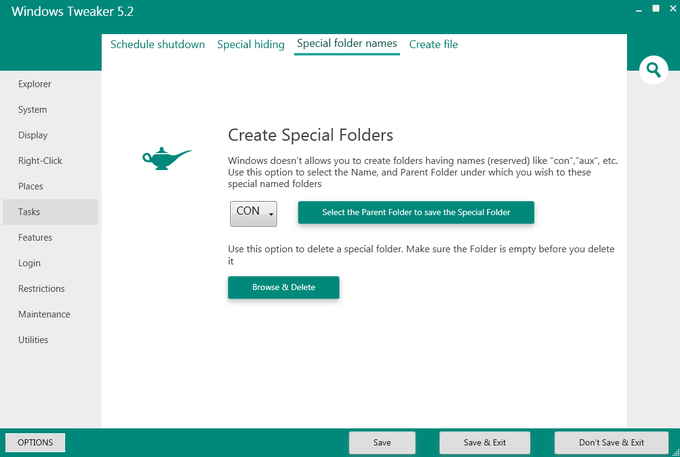Open the Places section

[50, 186]
